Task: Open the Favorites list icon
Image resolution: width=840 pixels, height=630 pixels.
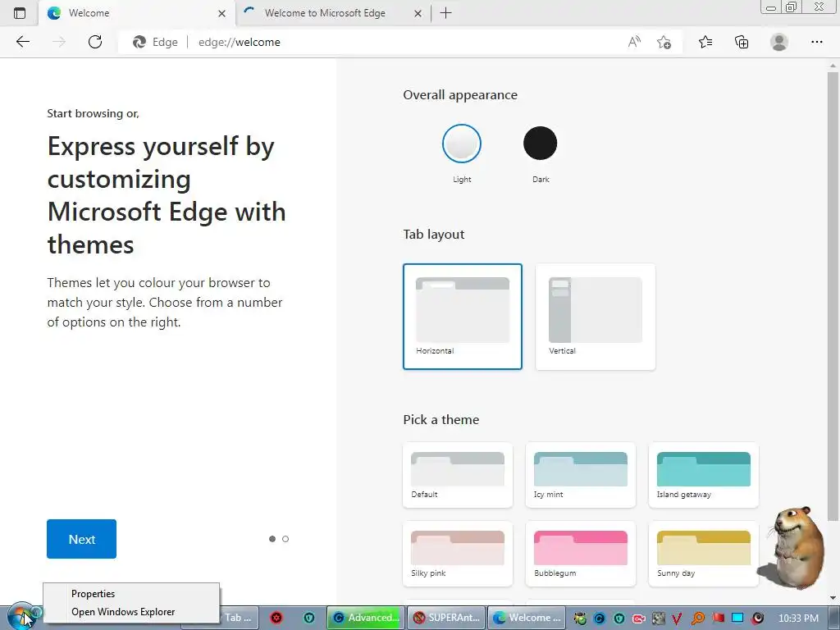Action: (x=705, y=42)
